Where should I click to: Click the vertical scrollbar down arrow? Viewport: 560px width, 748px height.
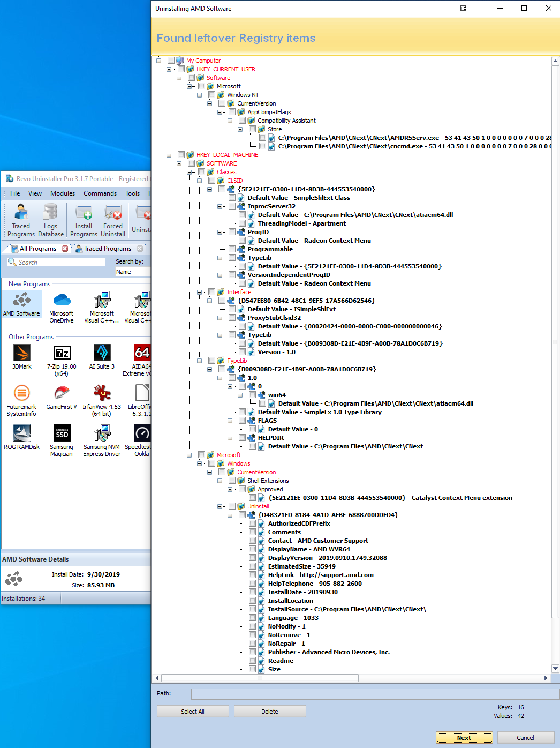[x=555, y=668]
